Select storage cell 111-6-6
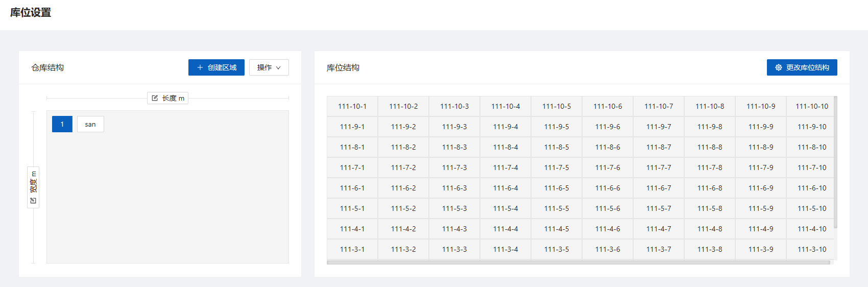This screenshot has height=287, width=868. point(608,188)
